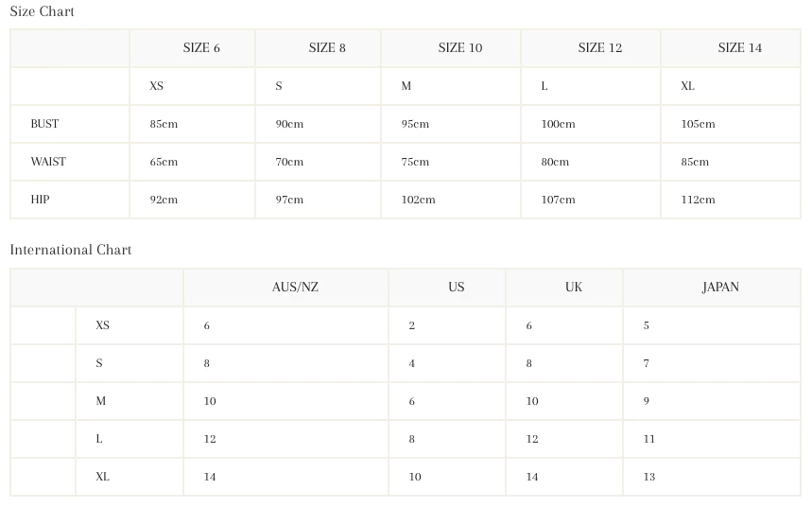This screenshot has width=812, height=507.
Task: Click the 112cm hip measurement cell
Action: [x=698, y=200]
